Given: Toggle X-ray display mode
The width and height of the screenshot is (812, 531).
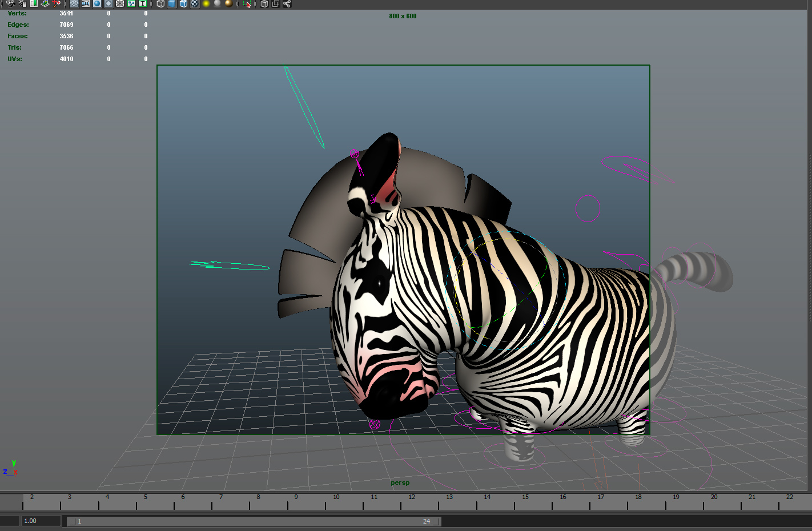Looking at the screenshot, I should click(264, 3).
